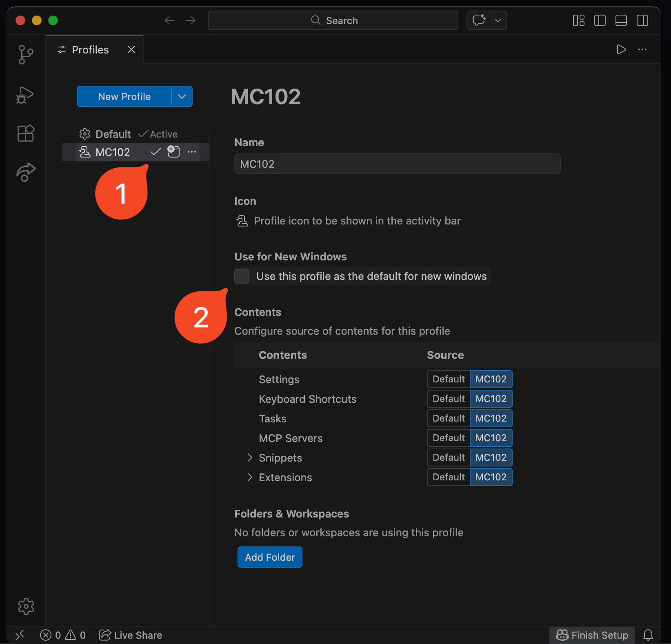671x644 pixels.
Task: Toggle the panel layout icon
Action: pos(621,20)
